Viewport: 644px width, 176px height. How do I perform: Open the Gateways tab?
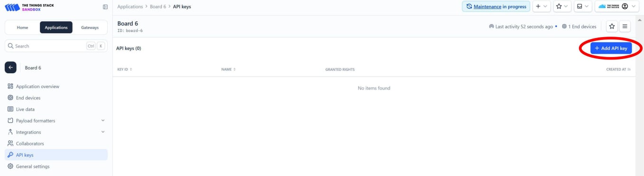[90, 28]
